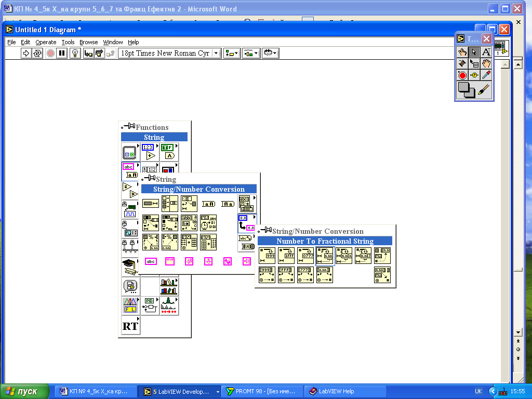Select the Positioning arrow tool

[474, 52]
